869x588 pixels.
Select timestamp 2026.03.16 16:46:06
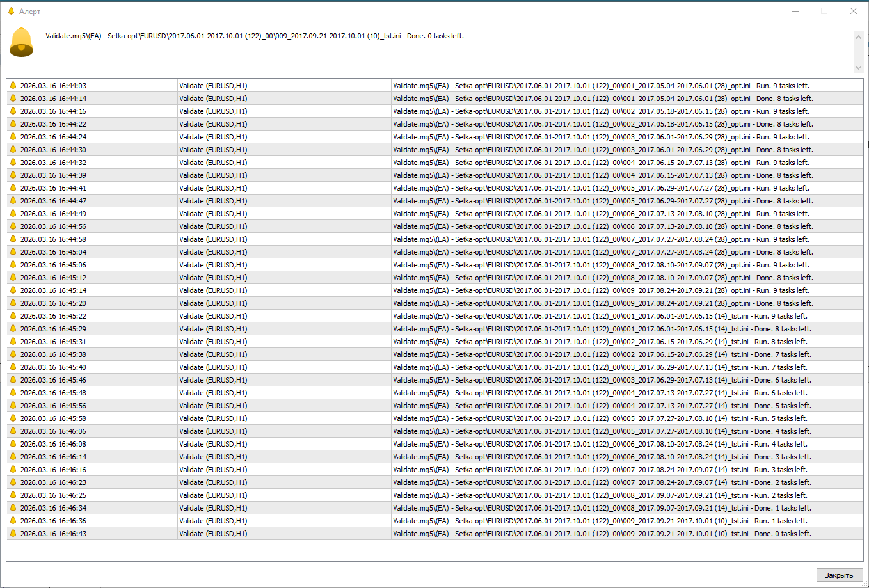pyautogui.click(x=53, y=431)
